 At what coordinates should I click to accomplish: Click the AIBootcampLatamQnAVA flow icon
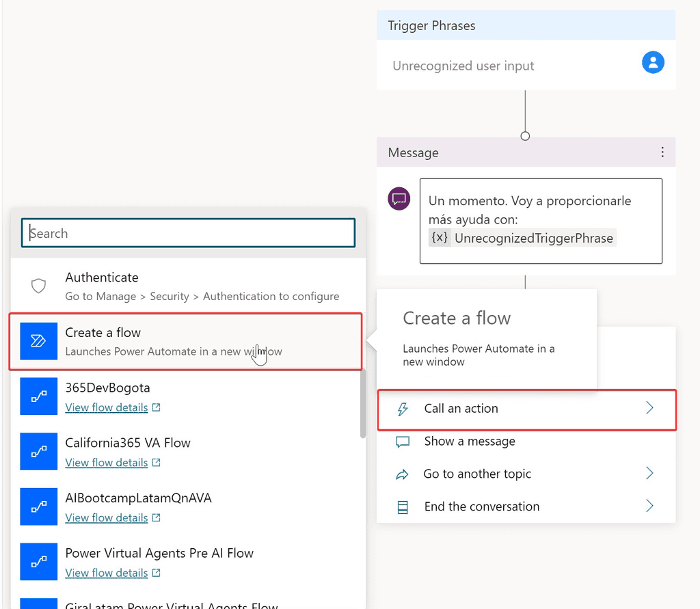(38, 506)
